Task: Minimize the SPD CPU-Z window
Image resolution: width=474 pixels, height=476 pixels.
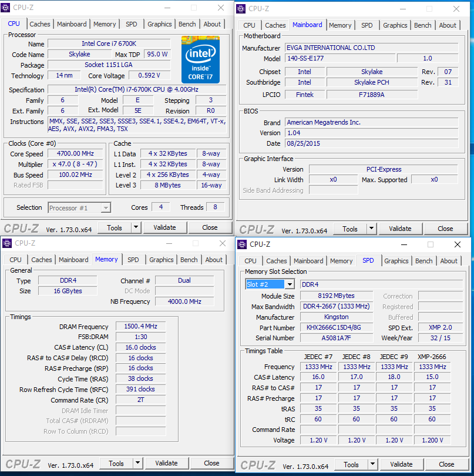Action: pos(404,244)
